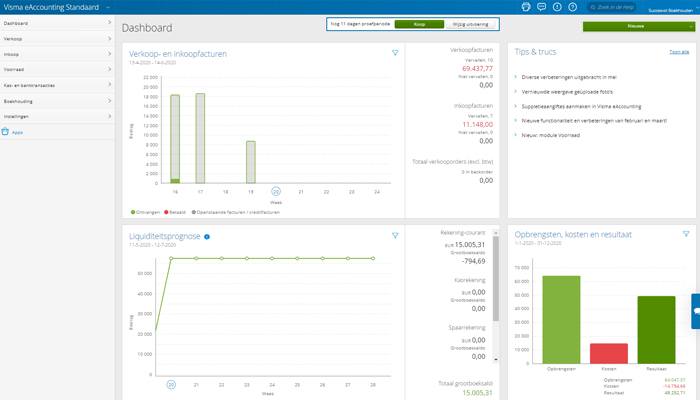
Task: Open the chat messages icon in header
Action: tap(542, 7)
